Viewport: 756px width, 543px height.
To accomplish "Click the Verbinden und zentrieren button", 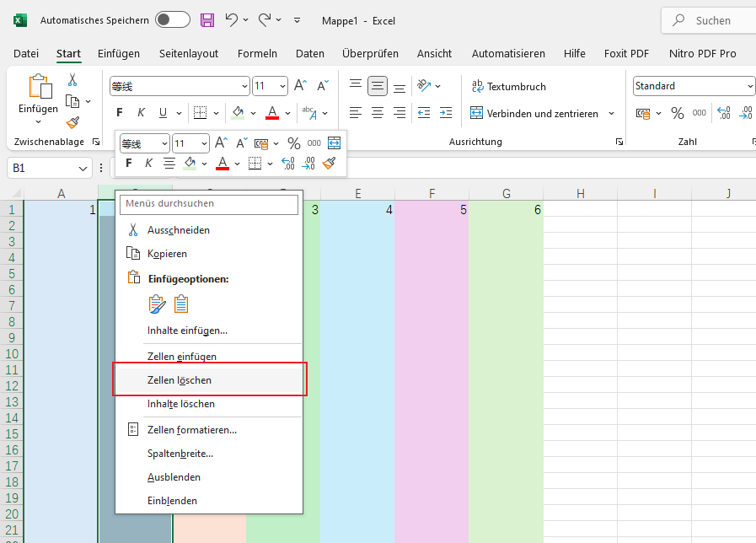I will tap(534, 113).
